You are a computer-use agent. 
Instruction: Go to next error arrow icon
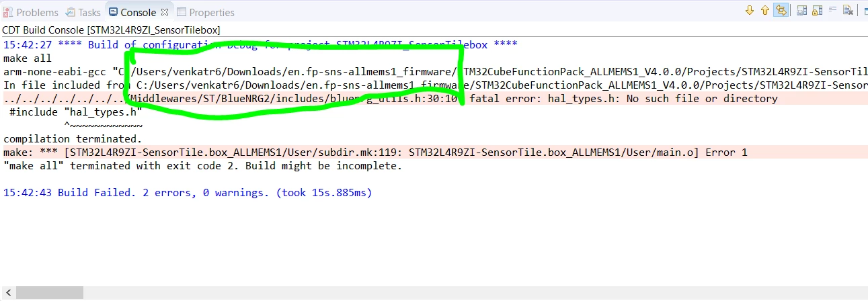[x=750, y=10]
